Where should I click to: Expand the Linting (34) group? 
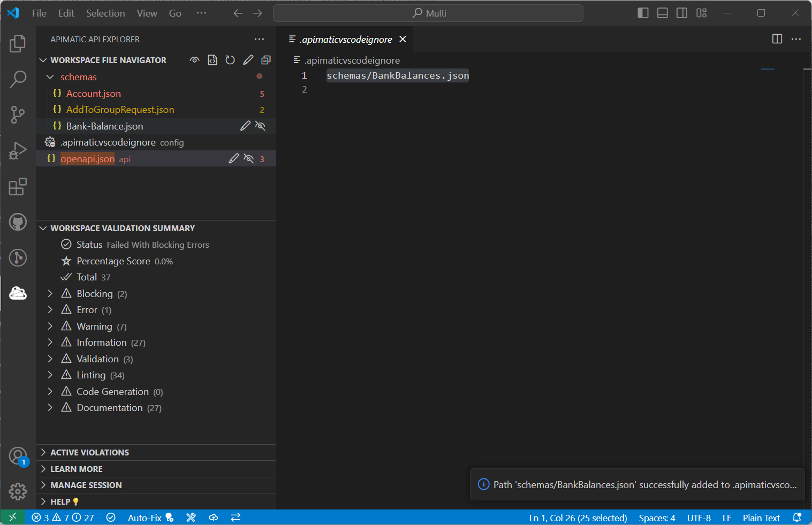(x=50, y=375)
